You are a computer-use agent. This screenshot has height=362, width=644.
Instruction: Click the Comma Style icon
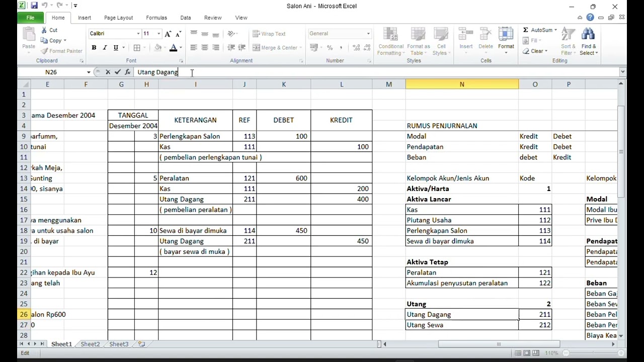tap(341, 48)
